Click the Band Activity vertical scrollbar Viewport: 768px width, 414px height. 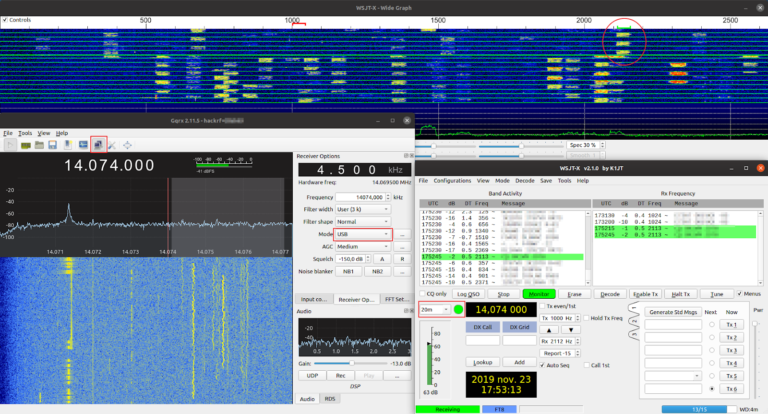588,248
